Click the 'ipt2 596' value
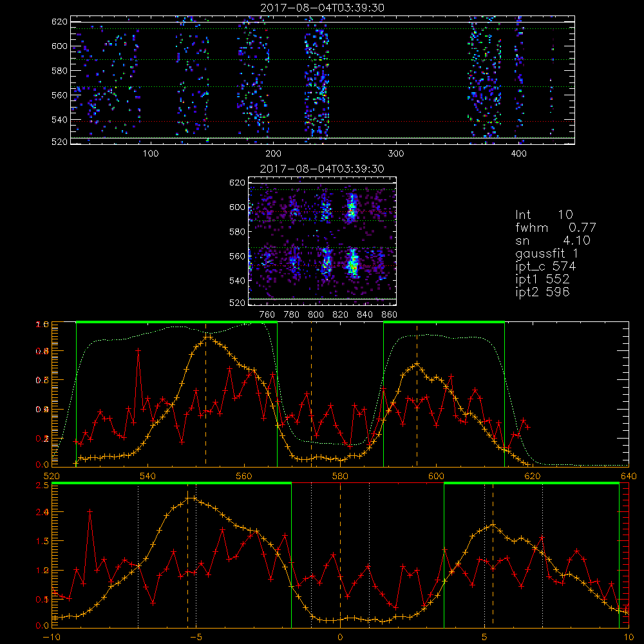 [542, 292]
